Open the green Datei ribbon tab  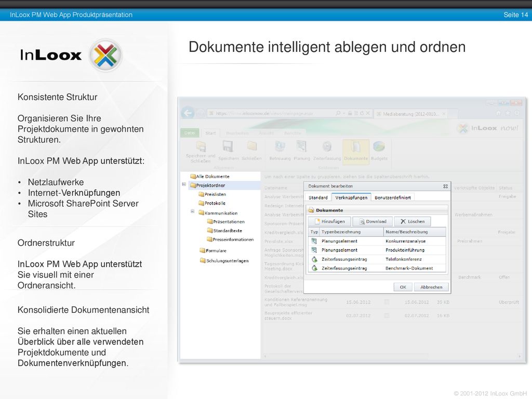tap(190, 132)
